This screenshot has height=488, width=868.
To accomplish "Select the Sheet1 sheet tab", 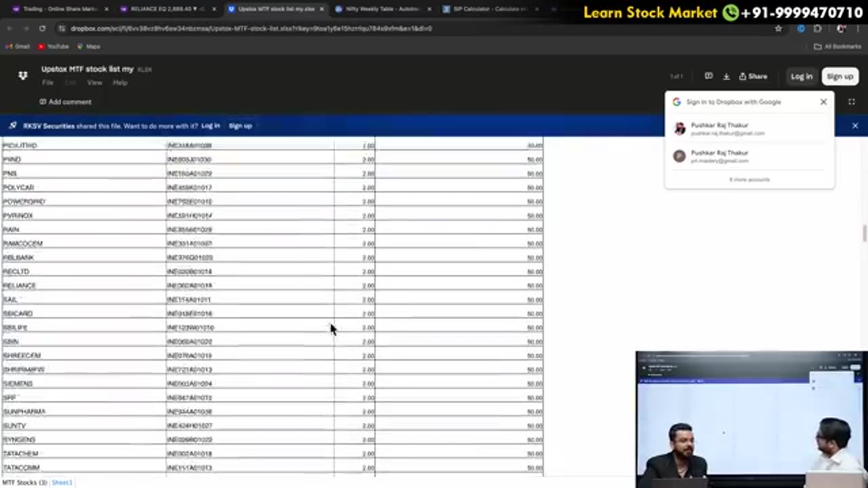I will pyautogui.click(x=62, y=483).
